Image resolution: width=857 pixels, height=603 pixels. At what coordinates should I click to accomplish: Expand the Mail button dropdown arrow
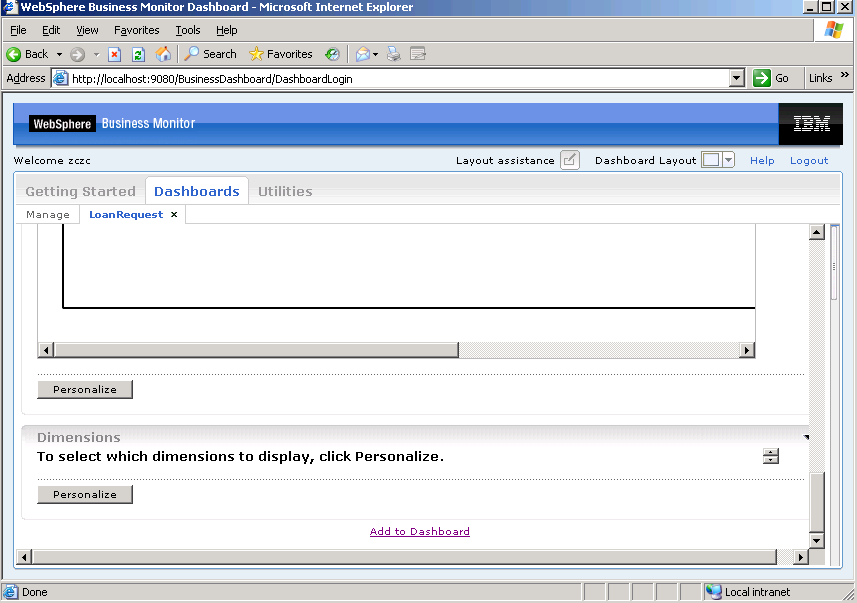pyautogui.click(x=375, y=54)
